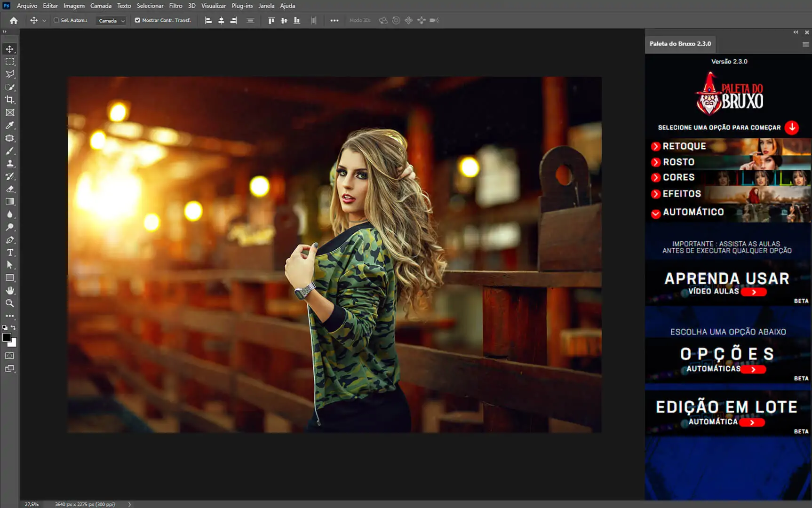Open the Filtro menu
This screenshot has height=508, width=812.
175,6
